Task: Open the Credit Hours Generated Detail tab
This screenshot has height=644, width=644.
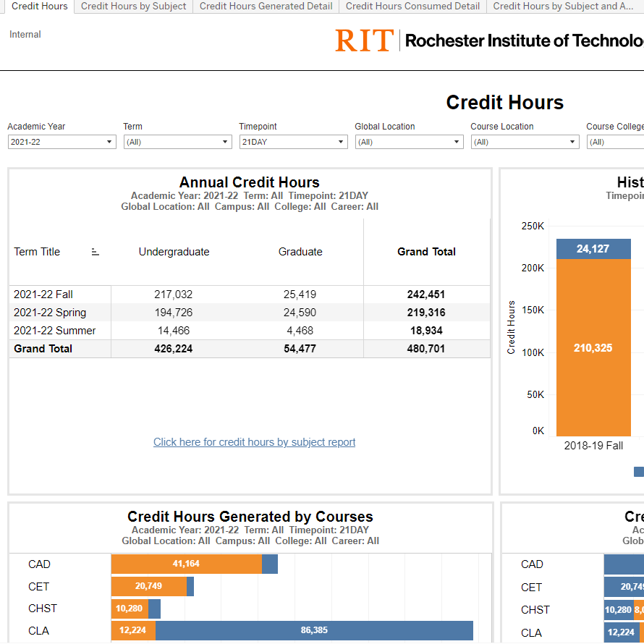Action: pyautogui.click(x=266, y=7)
